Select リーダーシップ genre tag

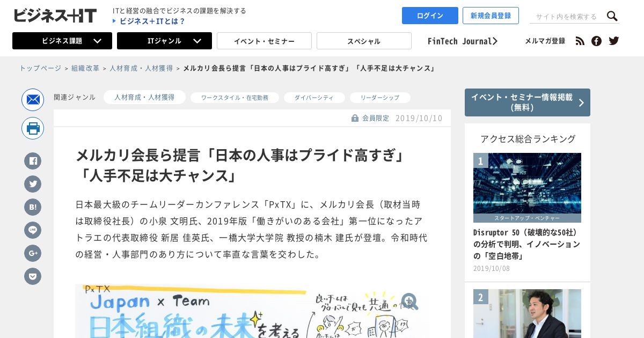click(x=380, y=98)
